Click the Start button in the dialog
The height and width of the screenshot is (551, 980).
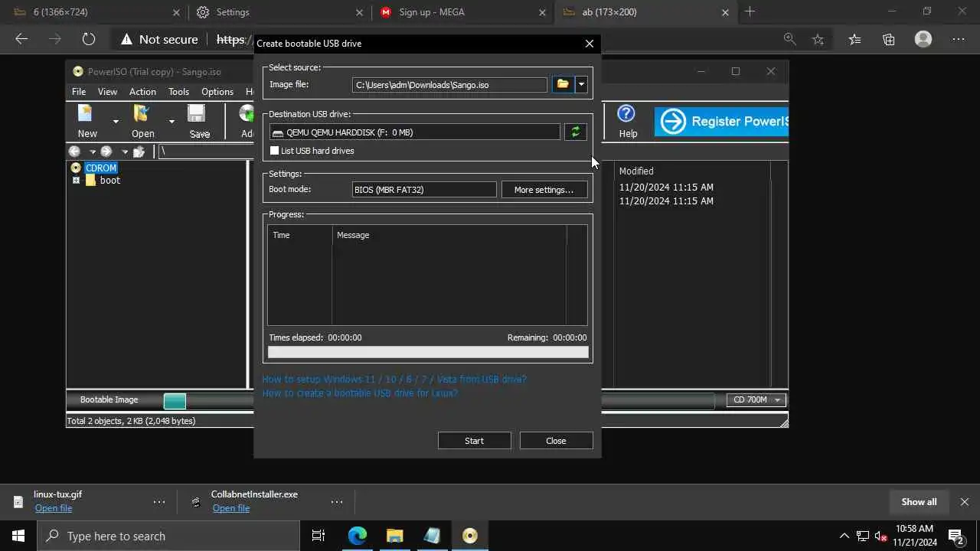[474, 441]
